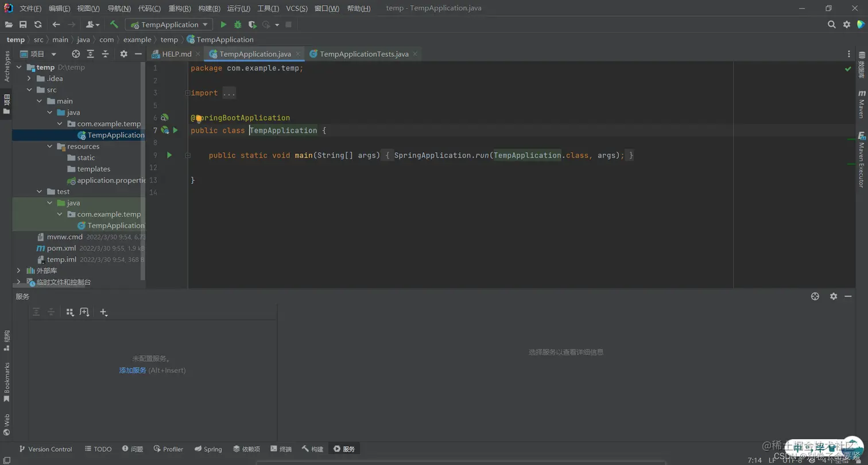Open the 问题 problems tool window button
This screenshot has width=868, height=465.
(131, 449)
